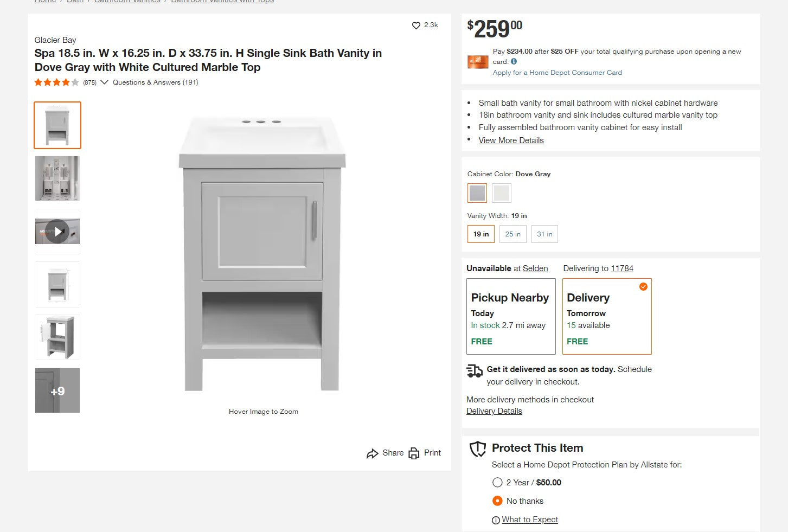Click the What to Expect info icon
The width and height of the screenshot is (788, 532).
[496, 520]
